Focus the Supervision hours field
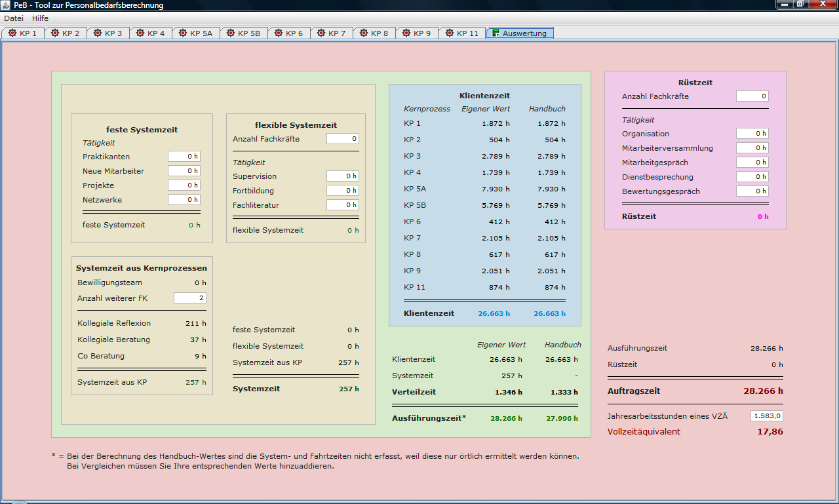Viewport: 839px width, 504px height. 342,176
